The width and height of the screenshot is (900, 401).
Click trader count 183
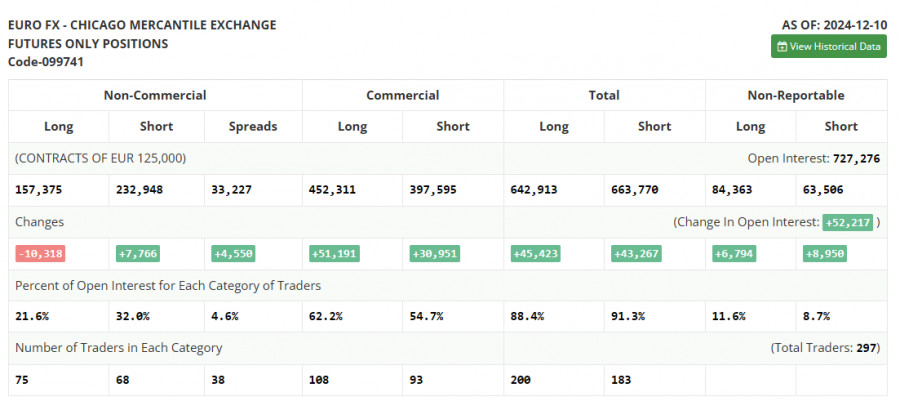621,379
